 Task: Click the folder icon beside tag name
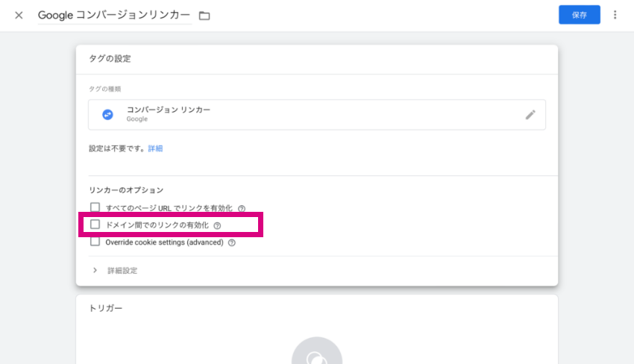[x=204, y=16]
